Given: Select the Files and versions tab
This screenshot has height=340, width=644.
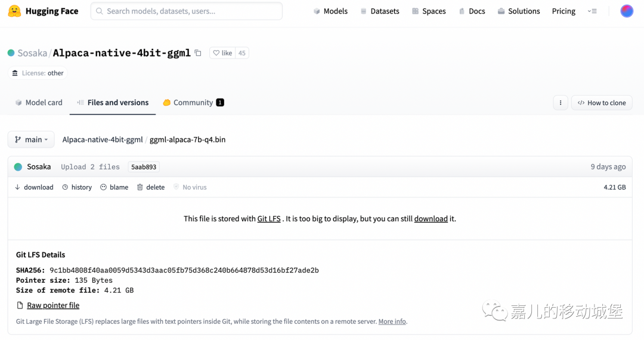Looking at the screenshot, I should (113, 103).
